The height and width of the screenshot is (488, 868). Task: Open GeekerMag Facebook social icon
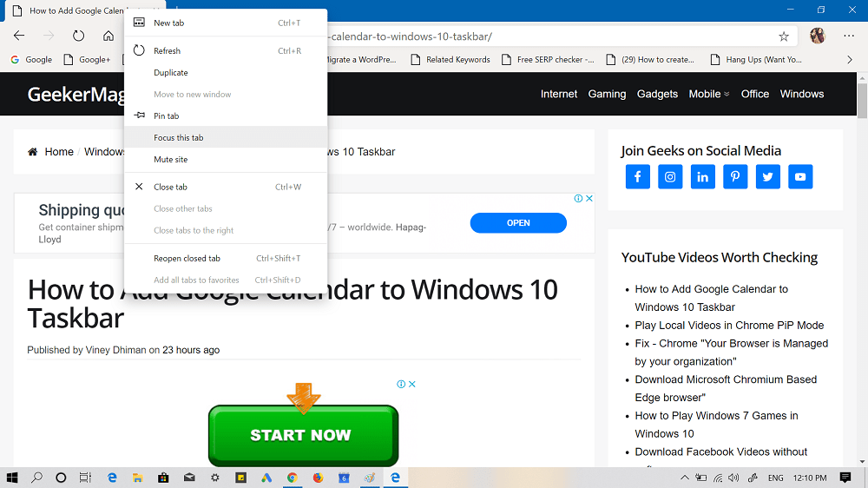point(638,176)
